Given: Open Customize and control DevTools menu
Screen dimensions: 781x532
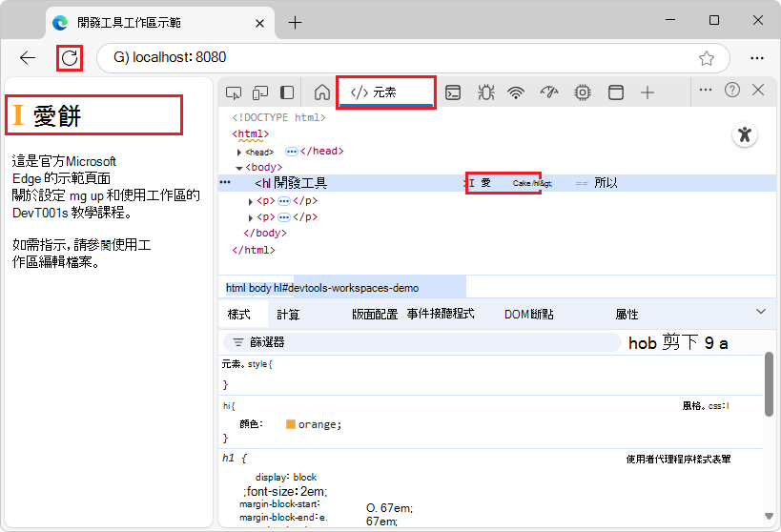Looking at the screenshot, I should click(x=706, y=91).
